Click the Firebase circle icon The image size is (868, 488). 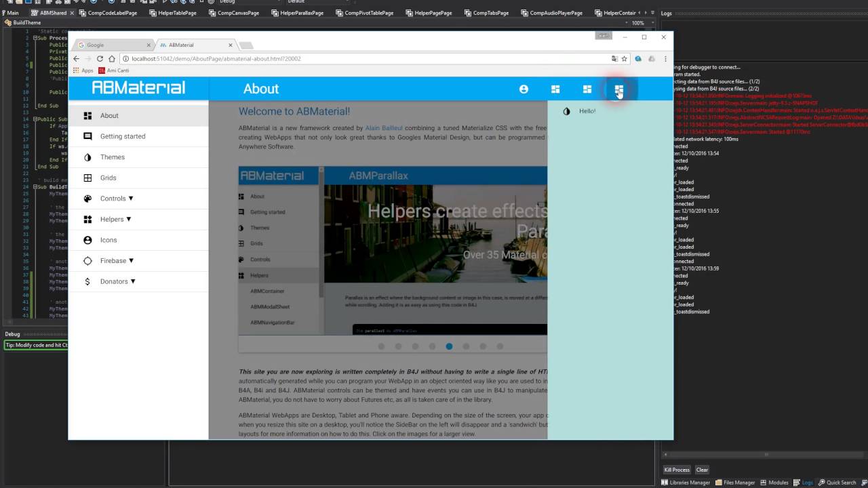pyautogui.click(x=87, y=261)
